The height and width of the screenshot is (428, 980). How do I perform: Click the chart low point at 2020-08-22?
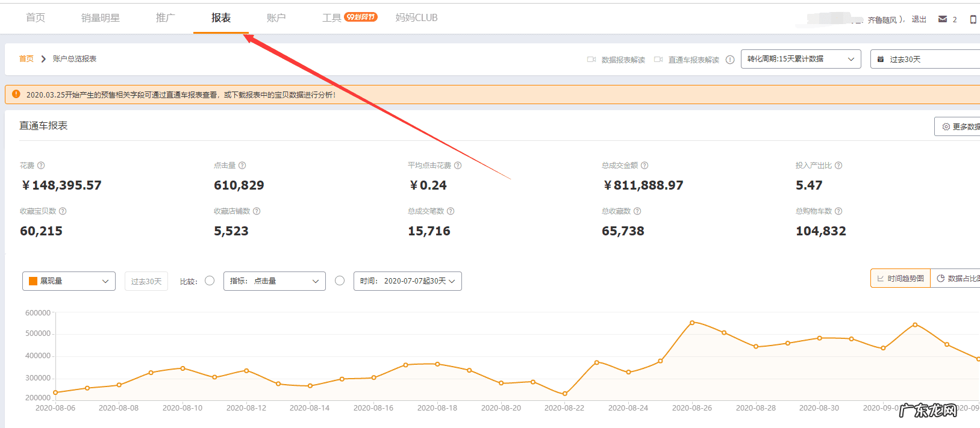click(x=564, y=394)
